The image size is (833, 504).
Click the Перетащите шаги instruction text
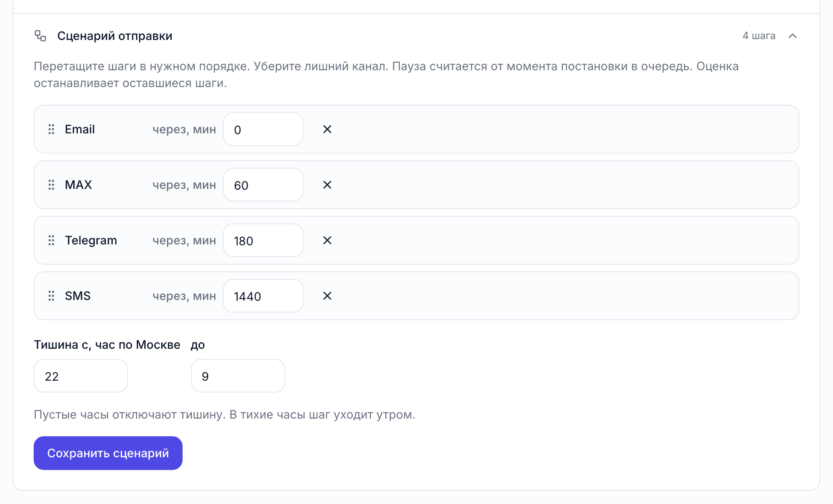tap(386, 74)
